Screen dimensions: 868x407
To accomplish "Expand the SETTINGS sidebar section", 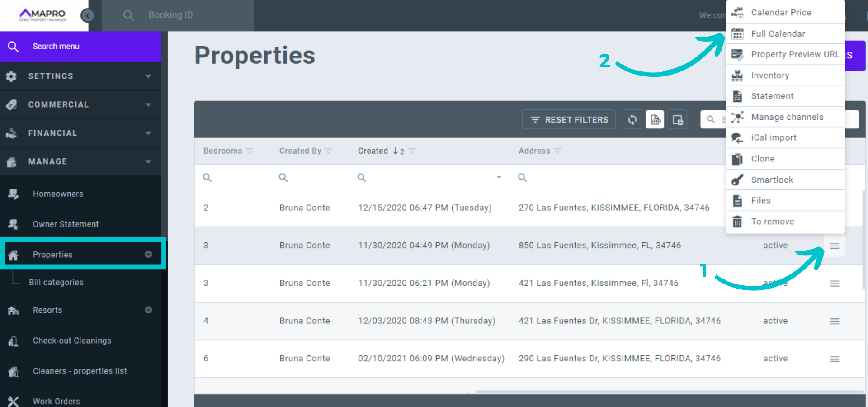I will [80, 76].
